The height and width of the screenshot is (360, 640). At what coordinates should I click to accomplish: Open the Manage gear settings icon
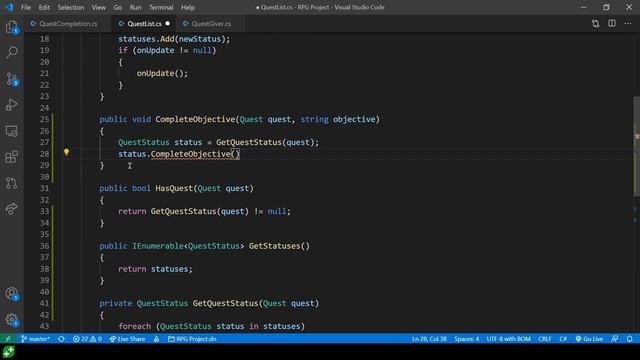(x=11, y=320)
